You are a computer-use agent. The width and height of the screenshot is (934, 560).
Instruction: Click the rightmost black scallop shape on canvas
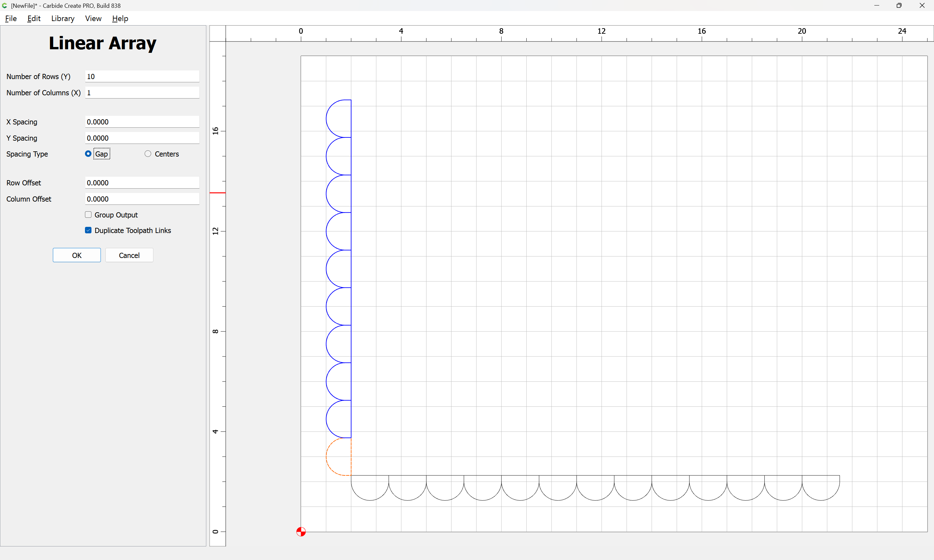821,500
